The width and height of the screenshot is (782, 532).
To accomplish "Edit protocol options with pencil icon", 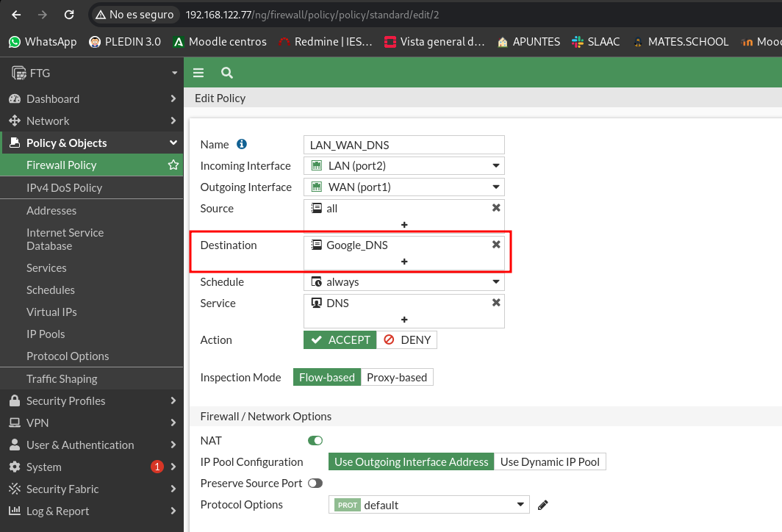I will pos(543,505).
